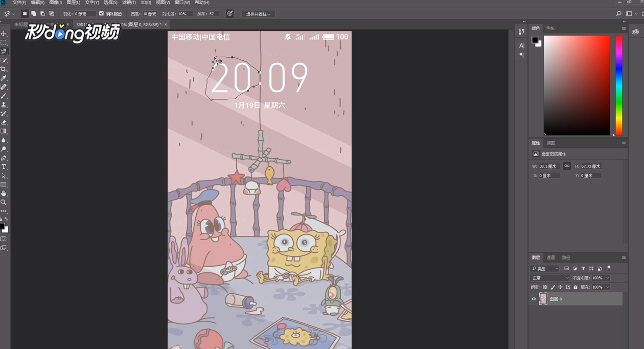The height and width of the screenshot is (349, 644).
Task: Select the Eyedropper tool
Action: point(4,78)
